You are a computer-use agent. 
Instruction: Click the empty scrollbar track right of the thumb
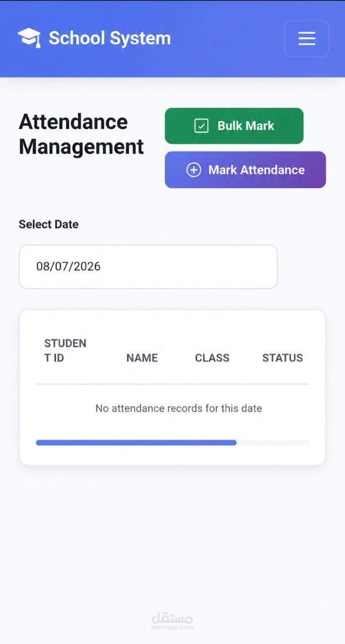pyautogui.click(x=272, y=443)
